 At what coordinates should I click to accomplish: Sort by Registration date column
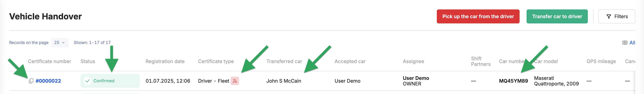point(165,61)
